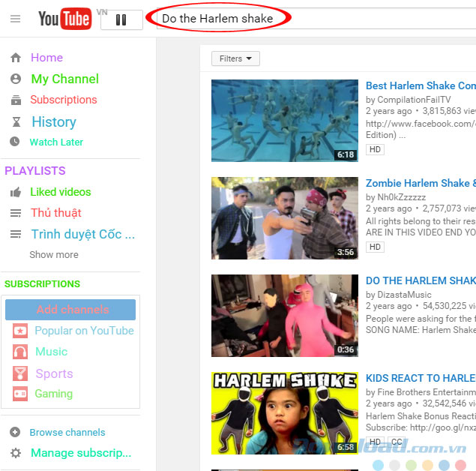The height and width of the screenshot is (471, 476).
Task: Open Liked videos playlist
Action: (x=61, y=192)
